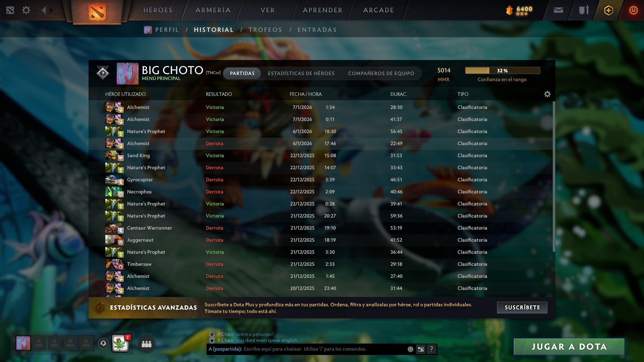Viewport: 644px width, 362px height.
Task: Open the Trofeos profile section
Action: [265, 30]
